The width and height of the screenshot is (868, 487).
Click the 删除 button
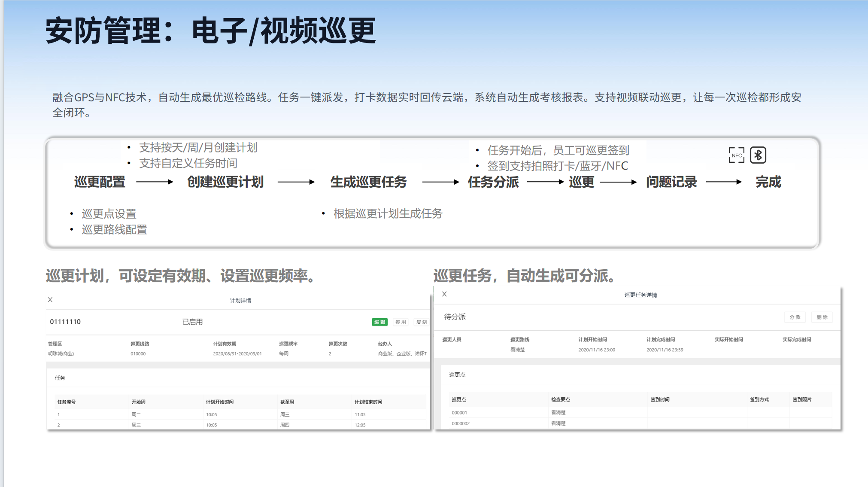[x=822, y=317]
